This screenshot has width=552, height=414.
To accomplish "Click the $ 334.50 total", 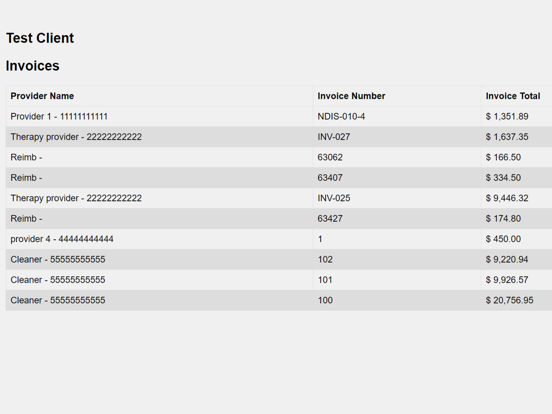I will click(503, 178).
